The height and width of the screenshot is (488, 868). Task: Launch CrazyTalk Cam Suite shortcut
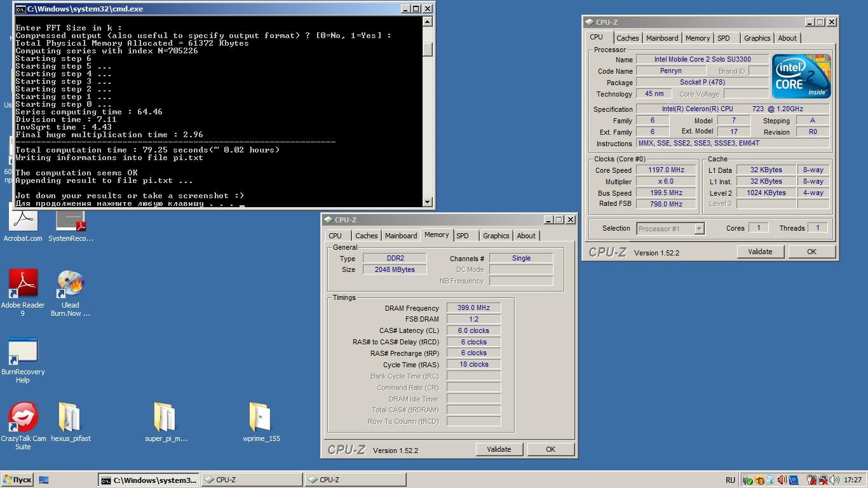point(23,426)
